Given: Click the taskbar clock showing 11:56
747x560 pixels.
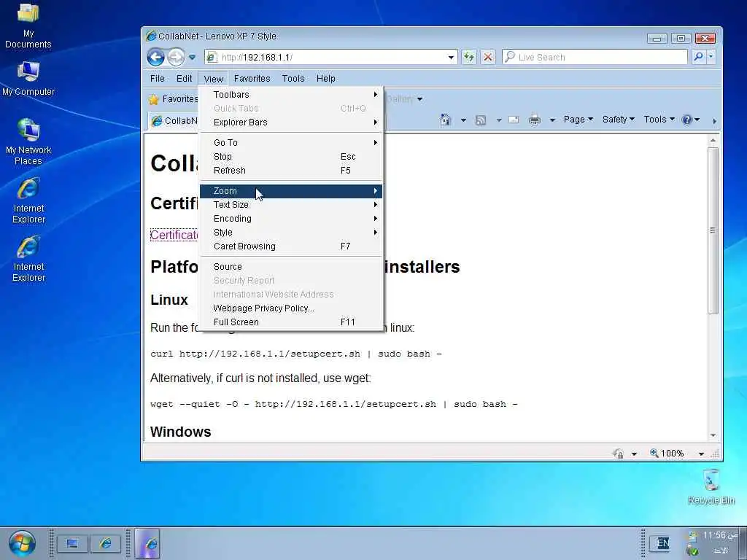Looking at the screenshot, I should coord(720,536).
